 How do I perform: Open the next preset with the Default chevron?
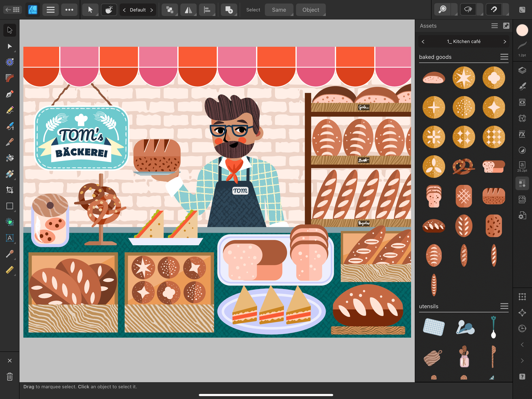tap(152, 10)
